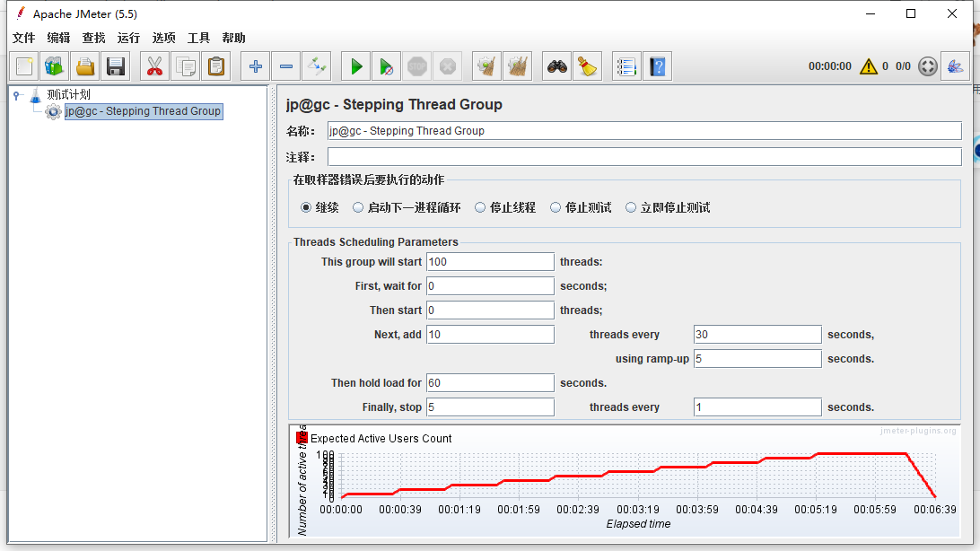980x551 pixels.
Task: Edit threads every 30 seconds field
Action: pos(757,334)
